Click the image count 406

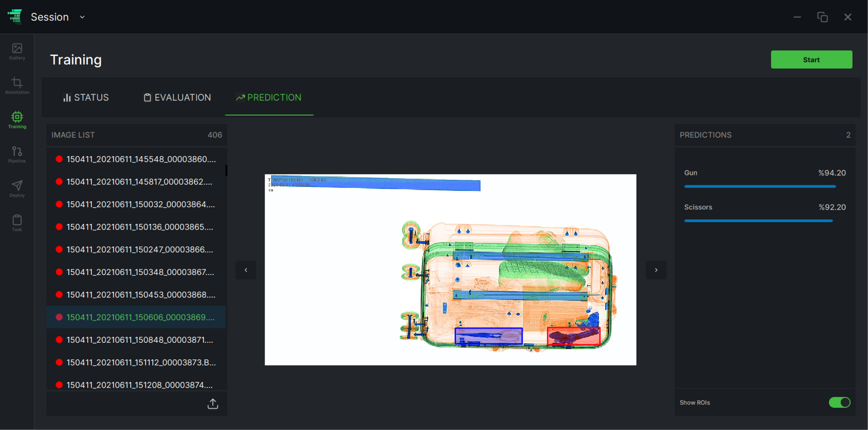tap(215, 135)
